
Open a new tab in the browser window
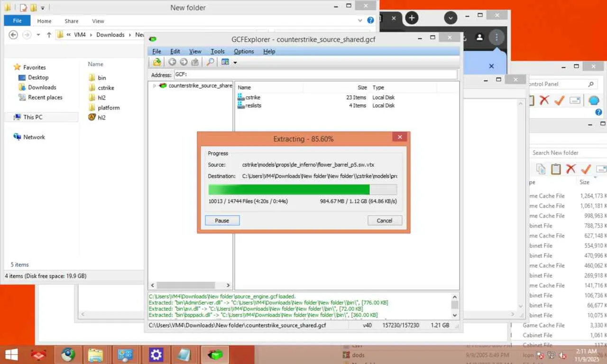[x=412, y=18]
